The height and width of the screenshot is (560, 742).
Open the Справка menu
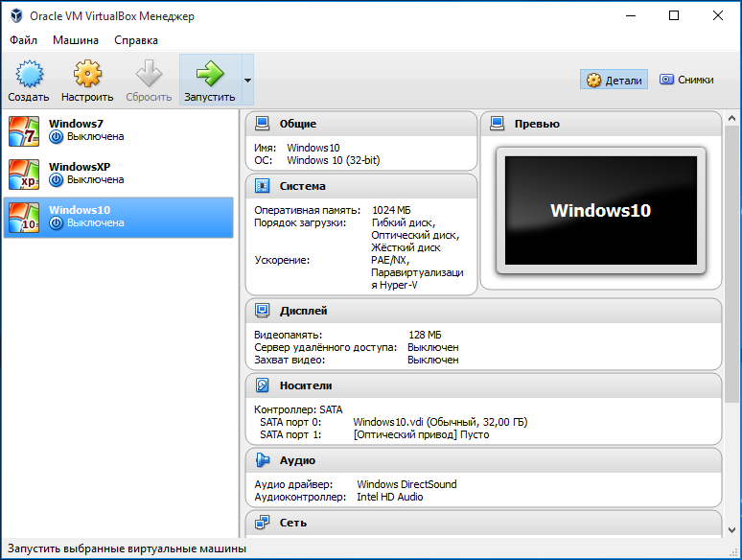pos(136,40)
